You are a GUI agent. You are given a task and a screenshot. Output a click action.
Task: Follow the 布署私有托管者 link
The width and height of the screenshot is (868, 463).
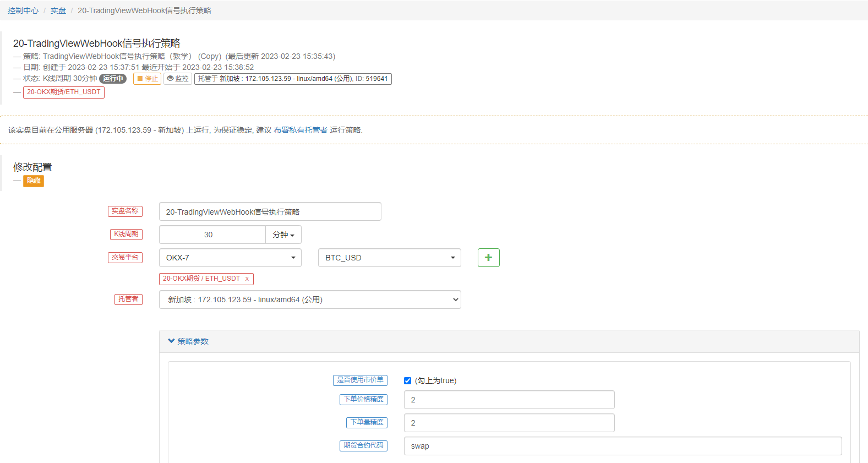(301, 130)
